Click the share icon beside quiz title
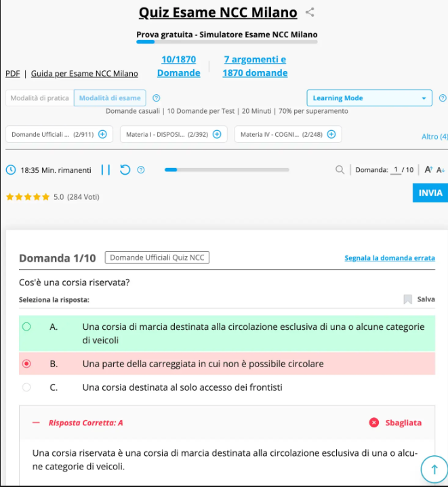This screenshot has height=487, width=448. (x=310, y=12)
